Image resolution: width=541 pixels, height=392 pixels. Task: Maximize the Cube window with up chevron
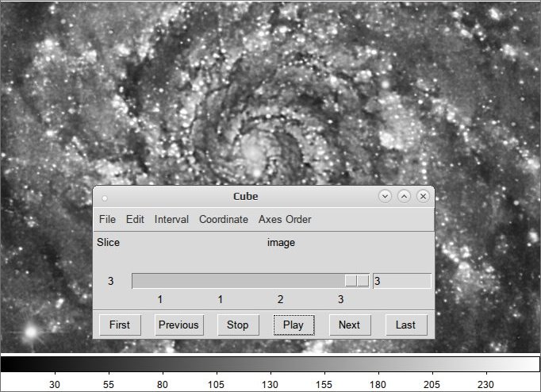tap(404, 196)
